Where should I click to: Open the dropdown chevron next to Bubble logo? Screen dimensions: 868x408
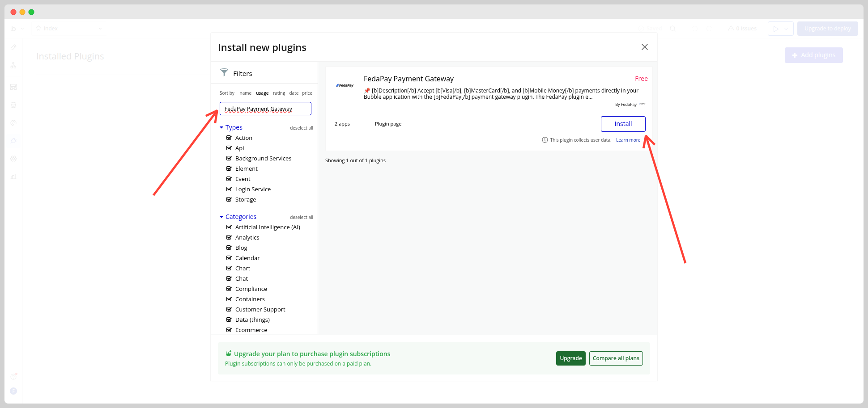[x=22, y=29]
